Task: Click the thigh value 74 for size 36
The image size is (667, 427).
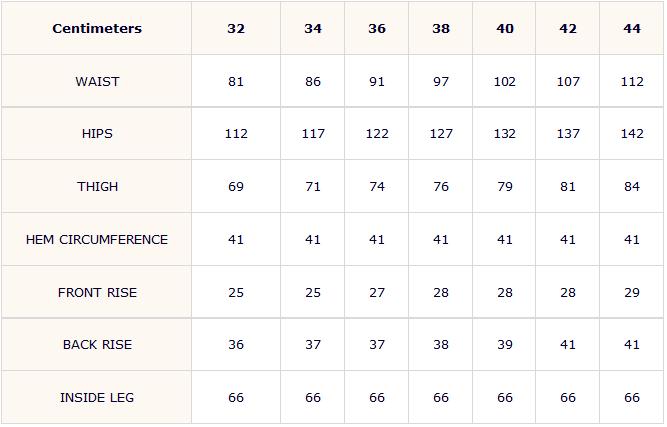Action: (377, 187)
